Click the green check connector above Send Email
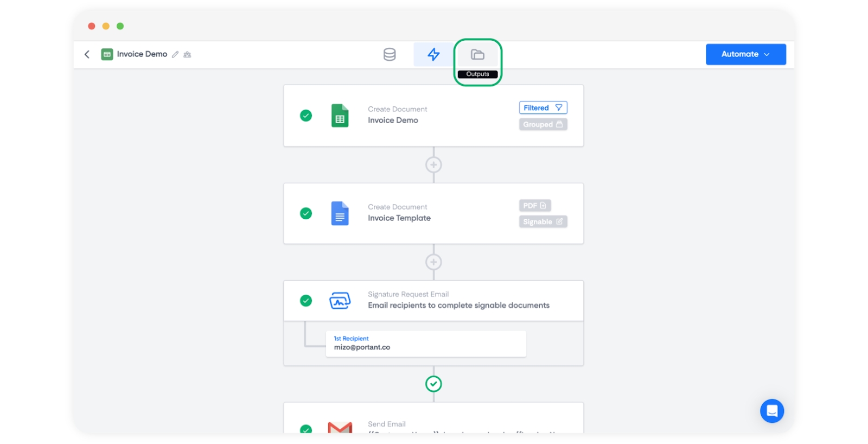This screenshot has width=868, height=444. 433,384
